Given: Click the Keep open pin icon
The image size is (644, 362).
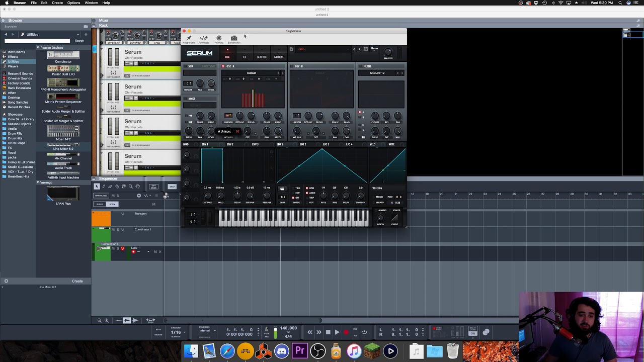Looking at the screenshot, I should click(189, 38).
